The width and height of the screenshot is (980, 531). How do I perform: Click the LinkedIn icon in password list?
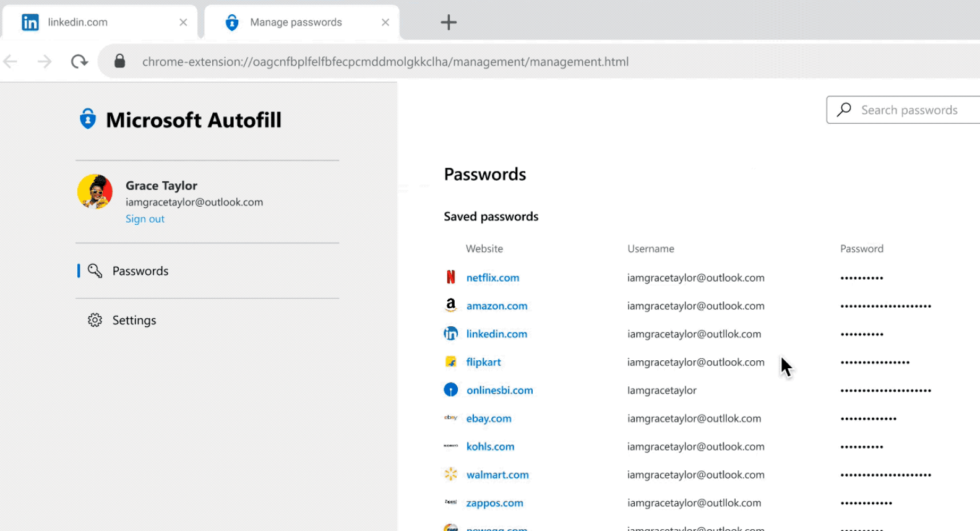(x=451, y=334)
